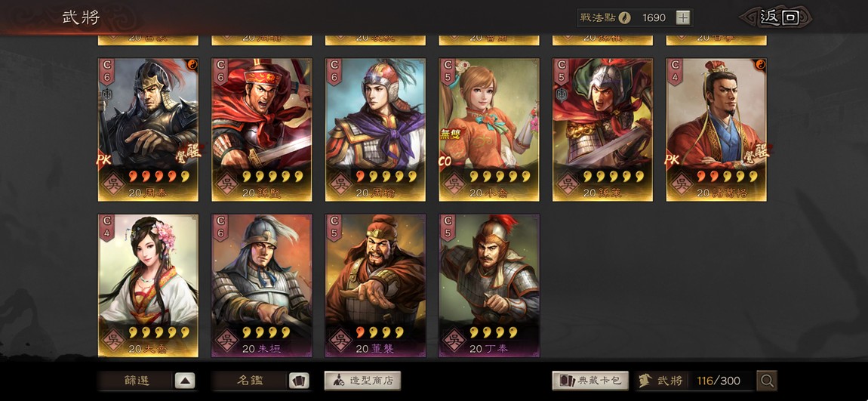
Task: Click the plus icon beside 戰法點 1690
Action: point(683,17)
